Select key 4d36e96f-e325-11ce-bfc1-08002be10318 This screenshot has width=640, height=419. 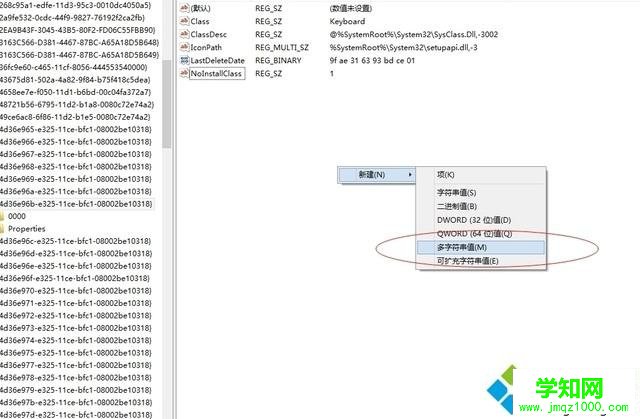click(75, 278)
